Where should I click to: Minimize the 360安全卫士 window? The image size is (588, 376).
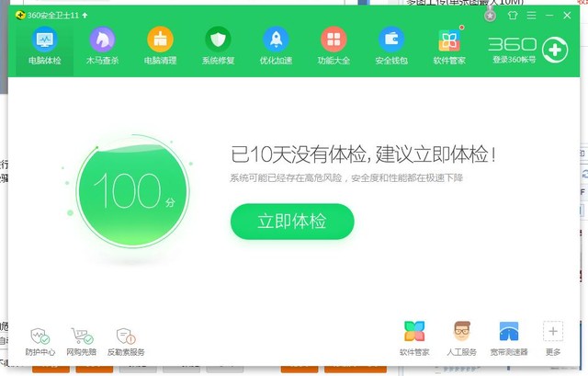coord(549,15)
